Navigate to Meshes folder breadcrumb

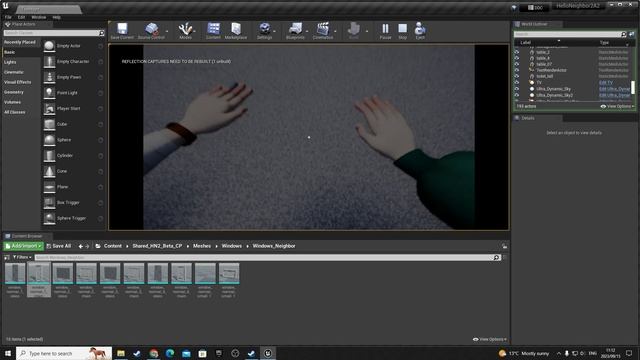point(202,246)
